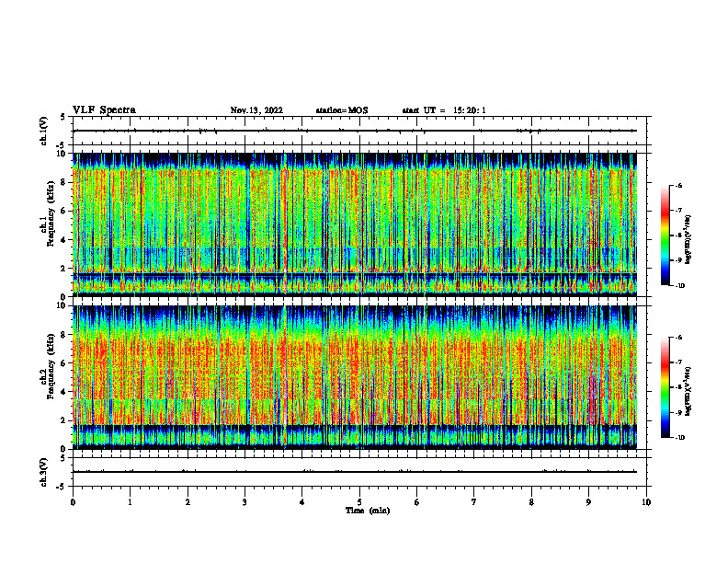Click time-axis tick label "8"
Viewport: 728px width, 563px height.
click(531, 502)
